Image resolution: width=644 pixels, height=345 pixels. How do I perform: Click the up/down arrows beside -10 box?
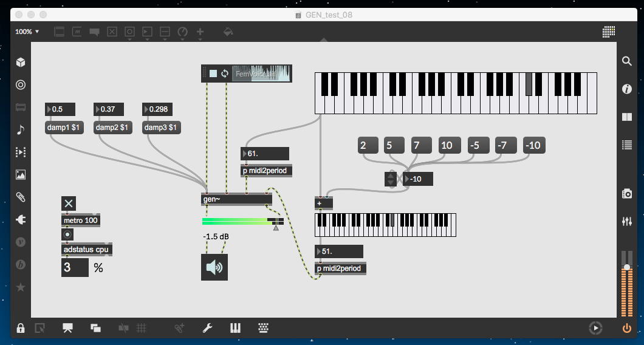pyautogui.click(x=391, y=179)
